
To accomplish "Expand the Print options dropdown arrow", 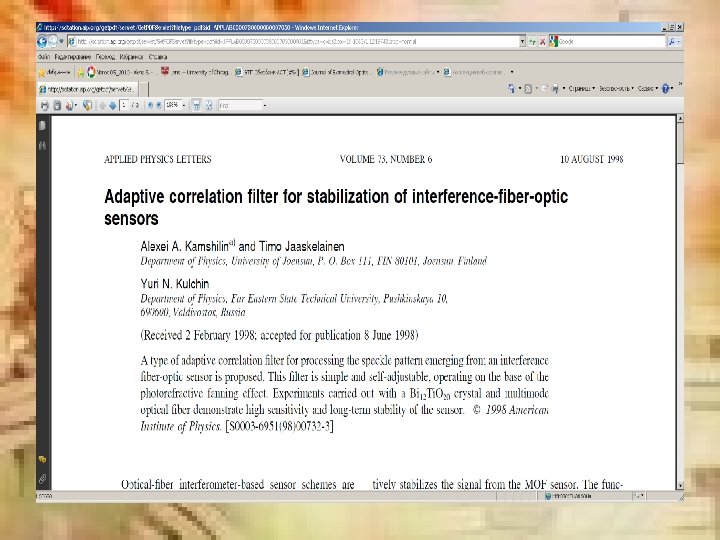I will coord(564,88).
